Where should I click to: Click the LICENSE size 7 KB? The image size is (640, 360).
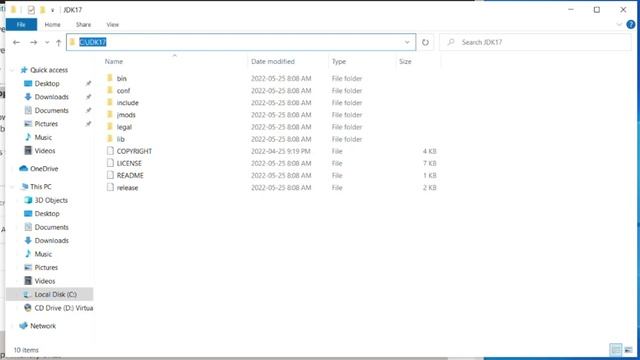click(429, 163)
